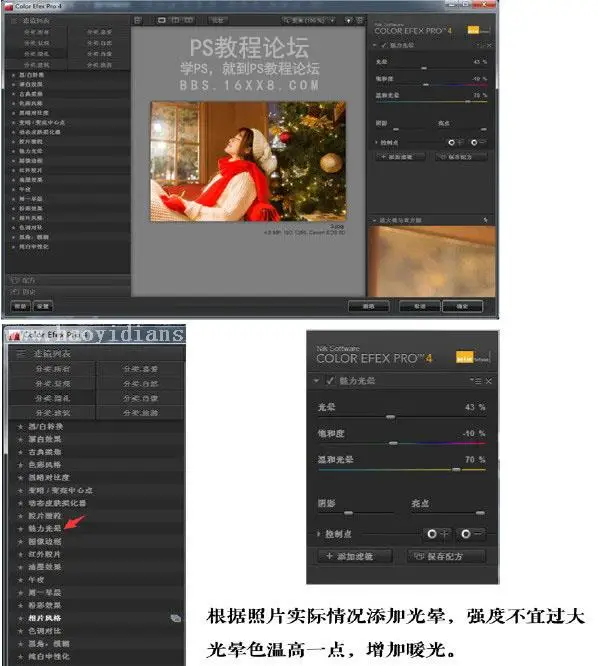This screenshot has height=666, width=598.
Task: Click the 比较 button in main toolbar
Action: click(x=217, y=20)
